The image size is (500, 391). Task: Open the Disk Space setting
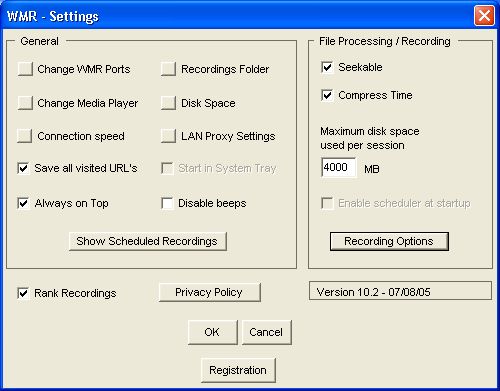pos(168,103)
